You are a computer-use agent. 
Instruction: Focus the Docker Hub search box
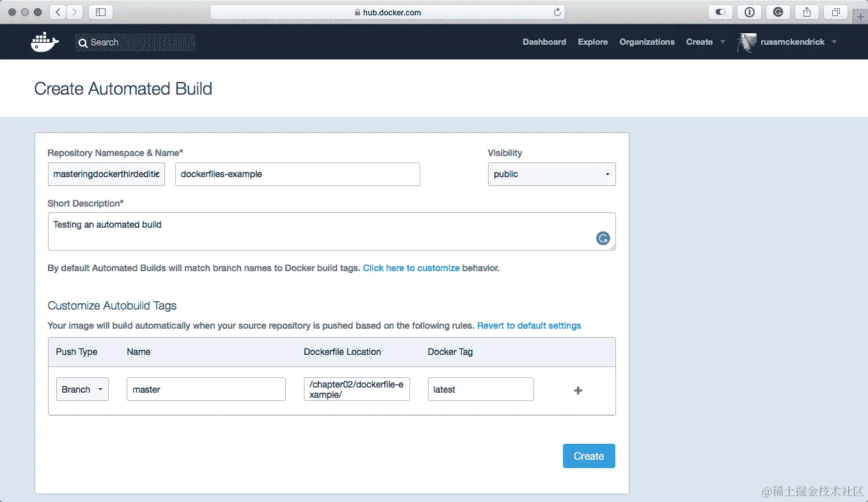135,43
